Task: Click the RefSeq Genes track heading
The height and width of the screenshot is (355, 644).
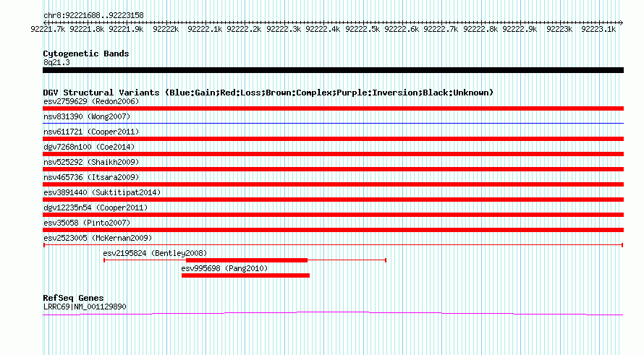Action: [73, 298]
